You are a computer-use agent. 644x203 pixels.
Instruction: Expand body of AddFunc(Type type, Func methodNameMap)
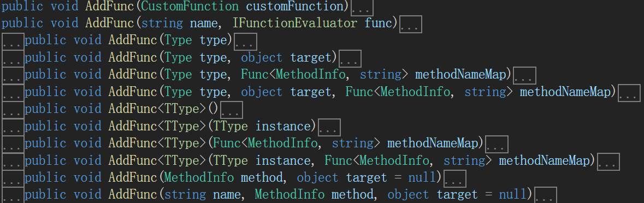click(x=524, y=75)
